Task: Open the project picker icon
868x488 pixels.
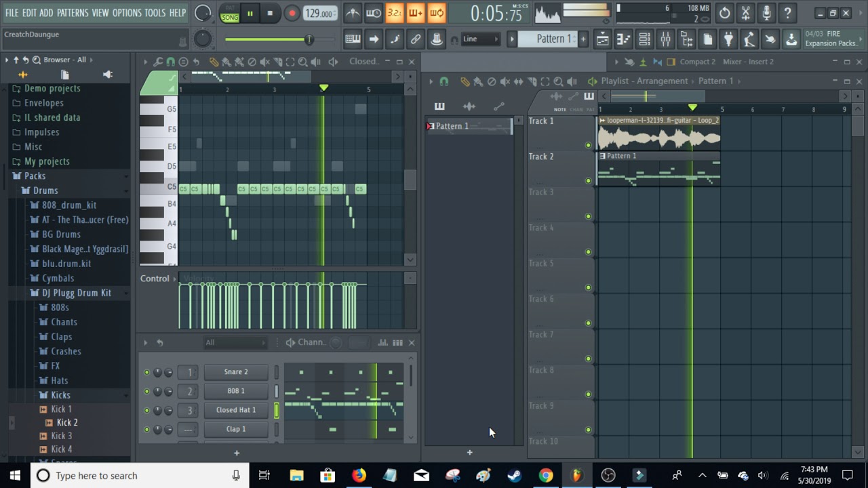Action: [707, 39]
